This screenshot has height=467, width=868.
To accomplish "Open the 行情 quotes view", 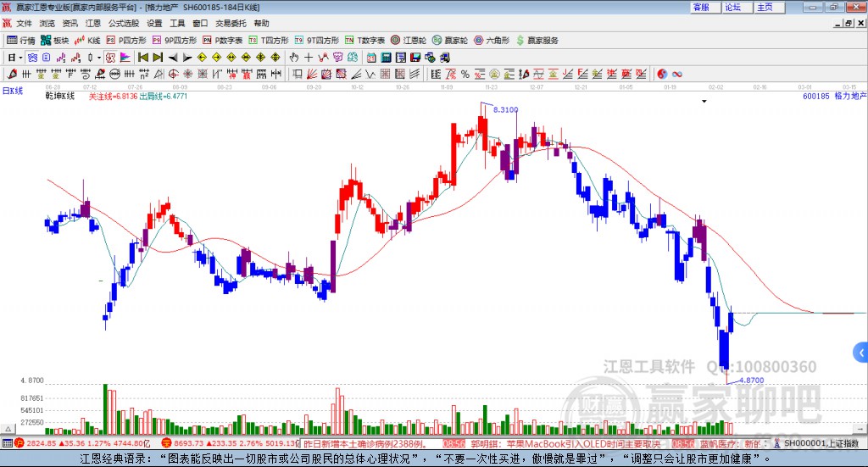I will [21, 41].
